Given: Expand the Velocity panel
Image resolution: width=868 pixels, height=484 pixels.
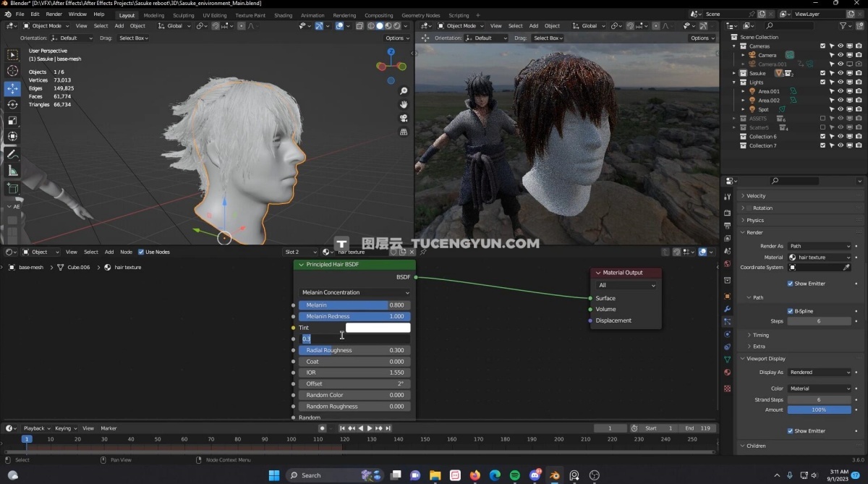Looking at the screenshot, I should (756, 196).
